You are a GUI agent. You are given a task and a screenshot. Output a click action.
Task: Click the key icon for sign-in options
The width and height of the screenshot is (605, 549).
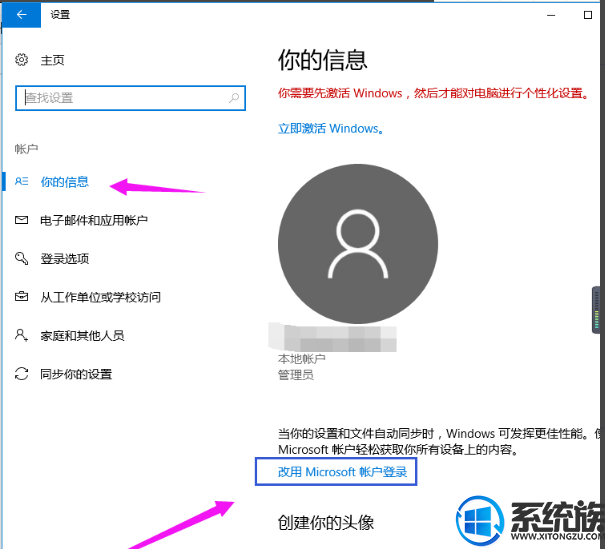click(x=22, y=258)
